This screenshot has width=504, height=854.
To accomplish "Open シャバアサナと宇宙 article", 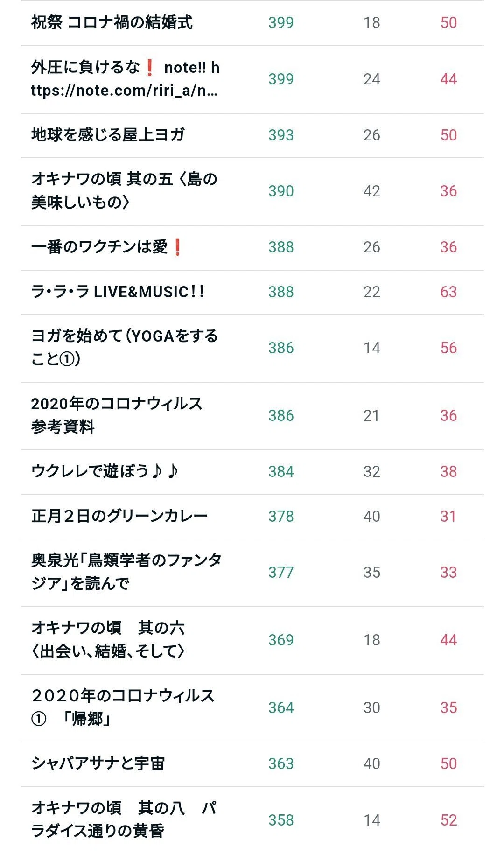I will click(98, 763).
